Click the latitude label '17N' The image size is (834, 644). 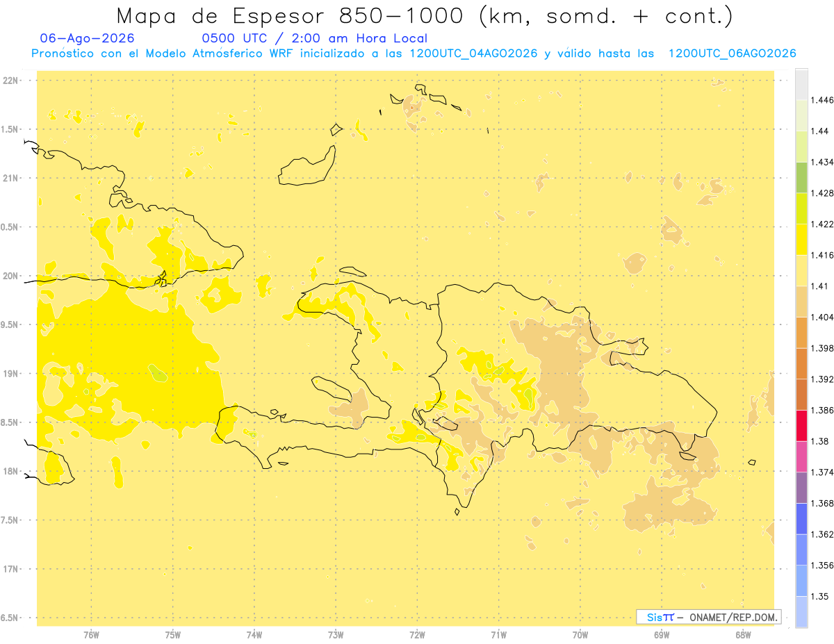pos(10,569)
